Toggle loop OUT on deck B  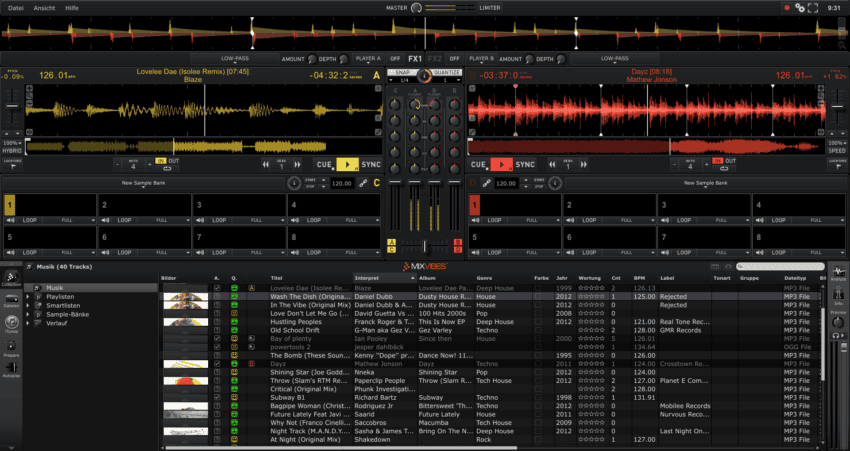(731, 161)
